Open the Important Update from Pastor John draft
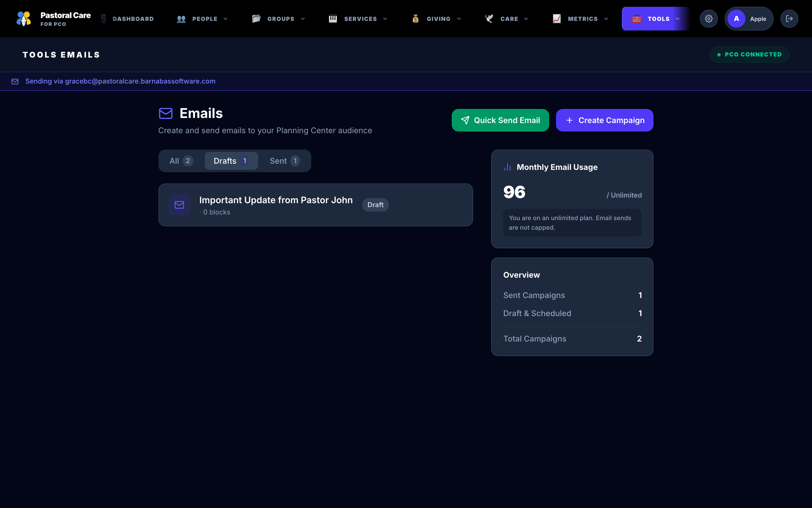Viewport: 812px width, 508px height. (x=316, y=205)
